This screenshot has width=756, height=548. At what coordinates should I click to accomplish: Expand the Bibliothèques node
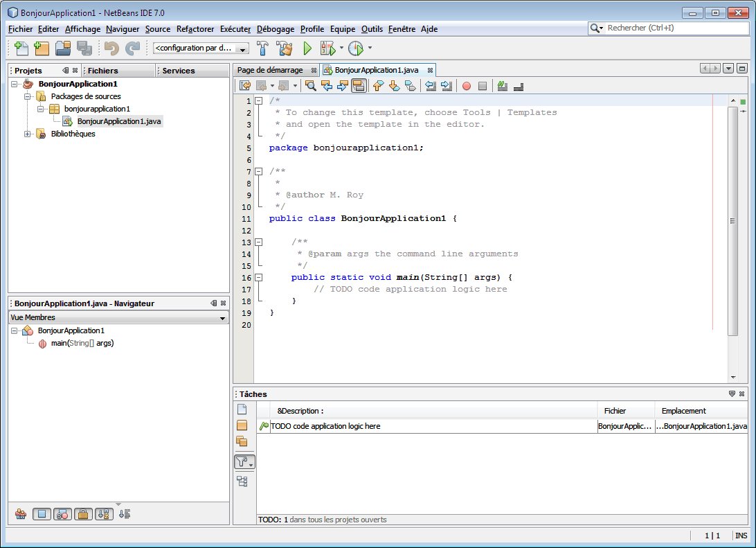pyautogui.click(x=28, y=134)
